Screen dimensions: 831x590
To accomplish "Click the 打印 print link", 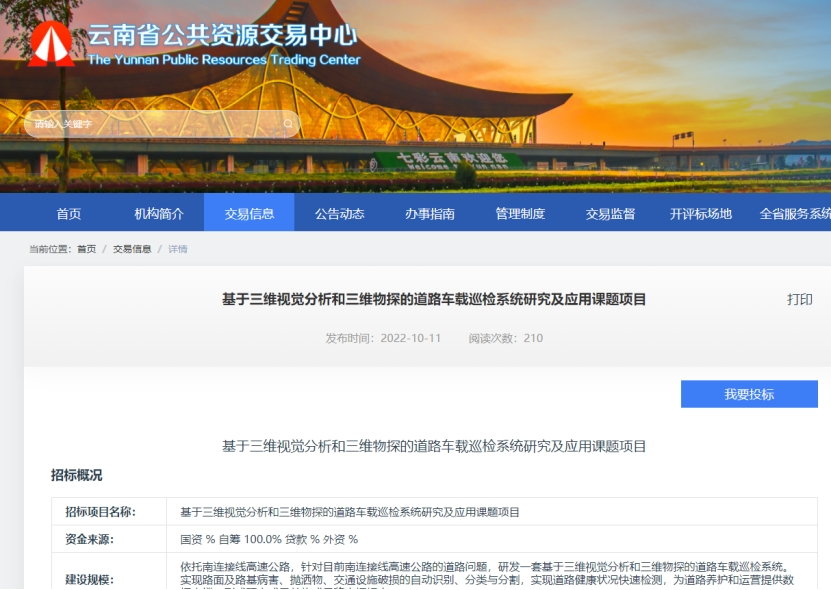I will click(799, 300).
